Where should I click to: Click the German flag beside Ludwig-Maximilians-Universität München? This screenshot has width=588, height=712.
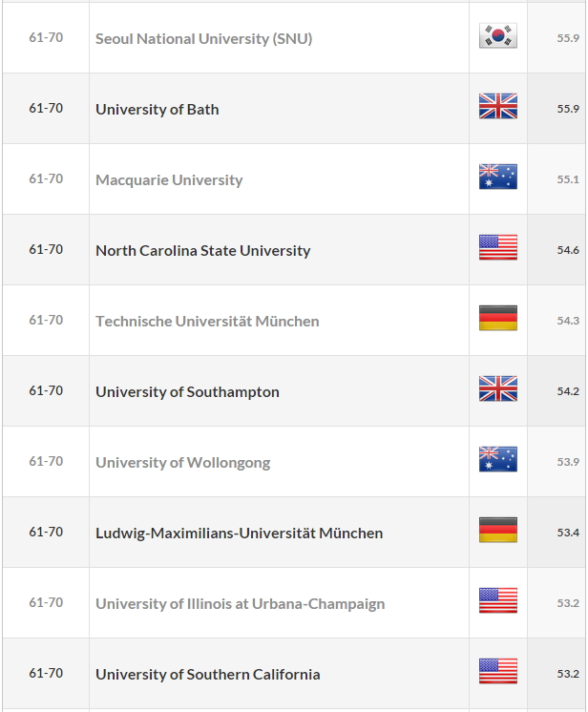[498, 530]
